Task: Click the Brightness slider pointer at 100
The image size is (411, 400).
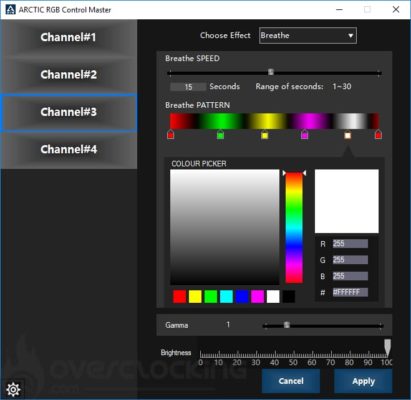Action: (387, 347)
